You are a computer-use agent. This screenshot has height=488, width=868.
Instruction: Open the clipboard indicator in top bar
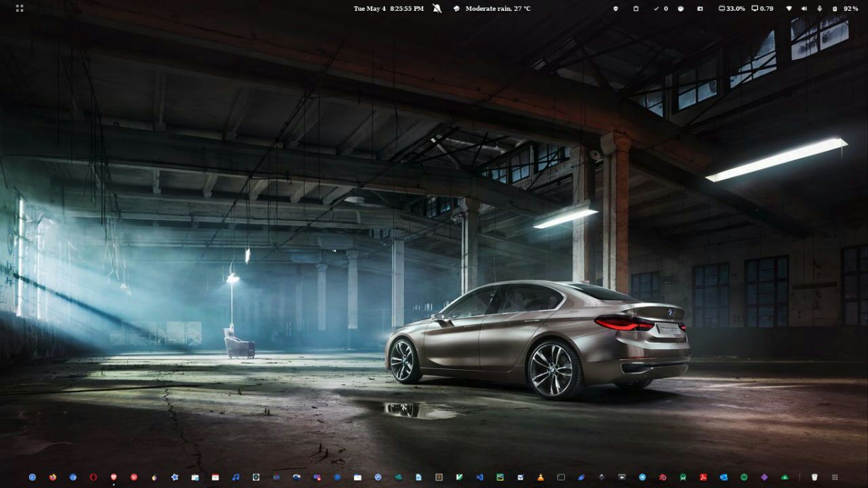tap(636, 8)
